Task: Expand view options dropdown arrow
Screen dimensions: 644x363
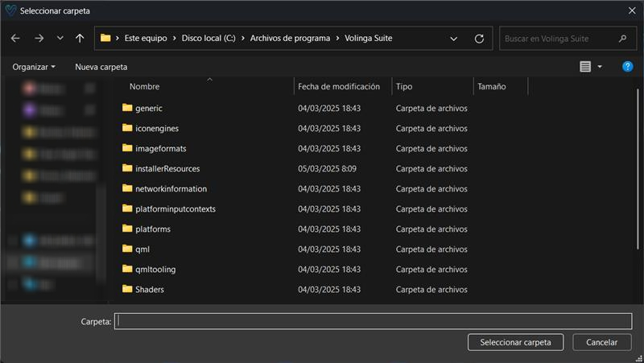Action: (600, 67)
